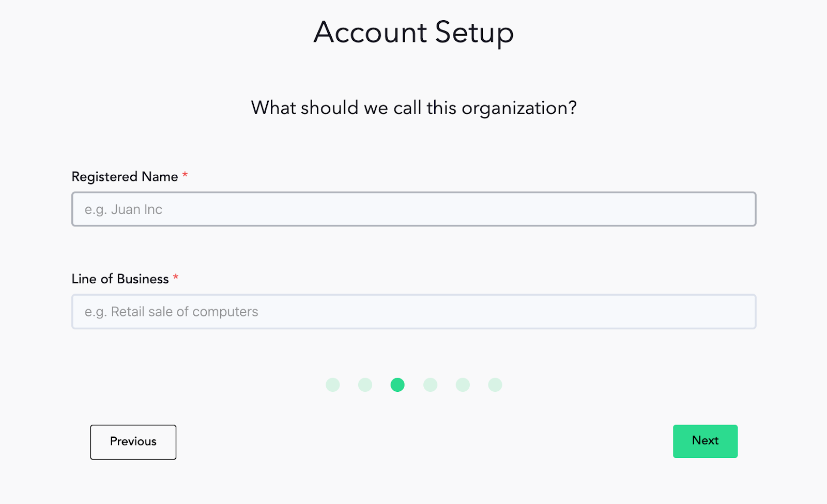Jump to the fourth step dot
Image resolution: width=827 pixels, height=504 pixels.
[430, 385]
